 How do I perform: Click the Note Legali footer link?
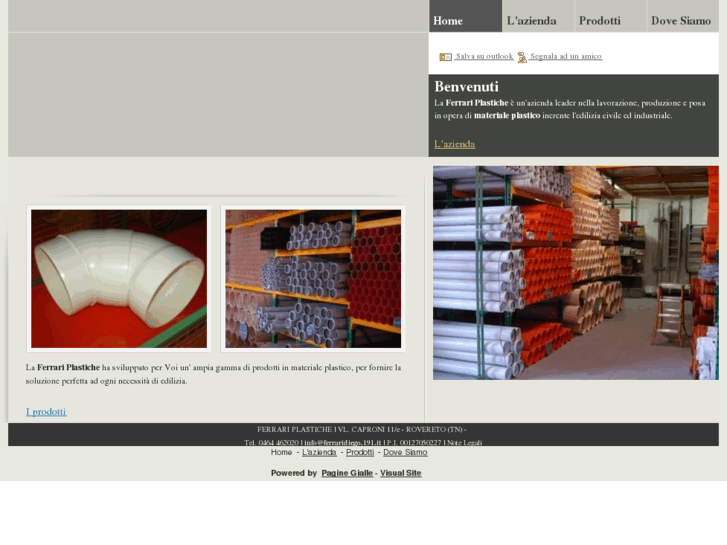click(x=464, y=442)
